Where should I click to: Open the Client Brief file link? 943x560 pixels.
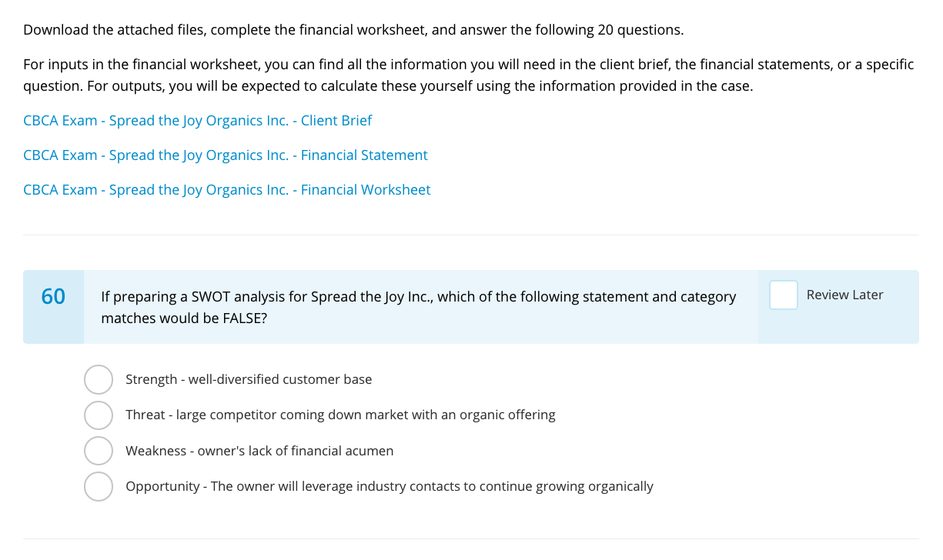pyautogui.click(x=197, y=121)
